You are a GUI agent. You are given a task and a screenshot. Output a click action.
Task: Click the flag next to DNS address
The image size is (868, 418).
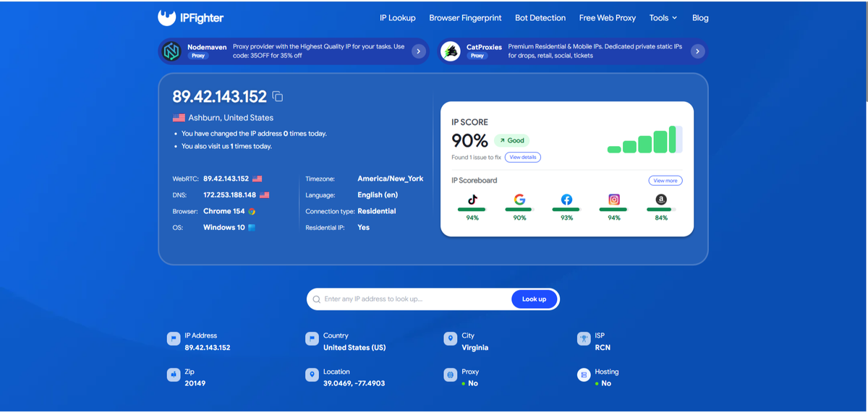click(x=264, y=195)
